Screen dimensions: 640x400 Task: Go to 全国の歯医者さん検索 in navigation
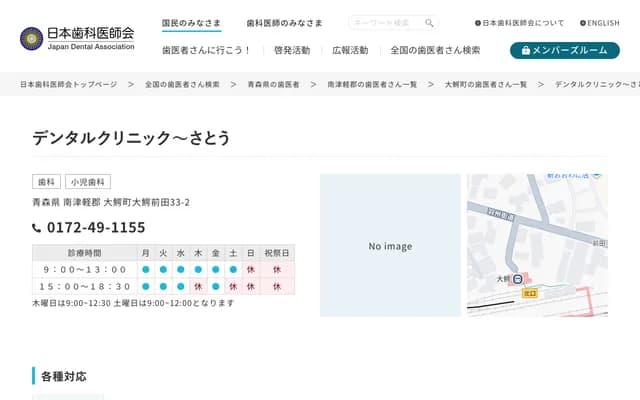click(435, 50)
